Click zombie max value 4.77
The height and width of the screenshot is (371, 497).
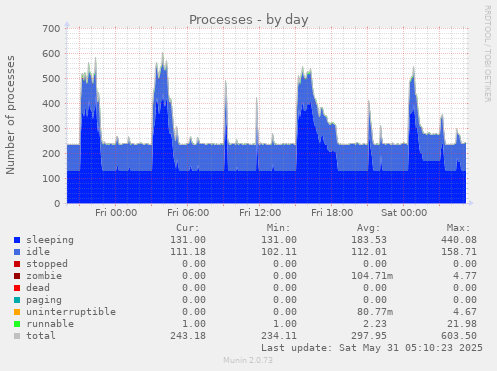click(x=465, y=276)
